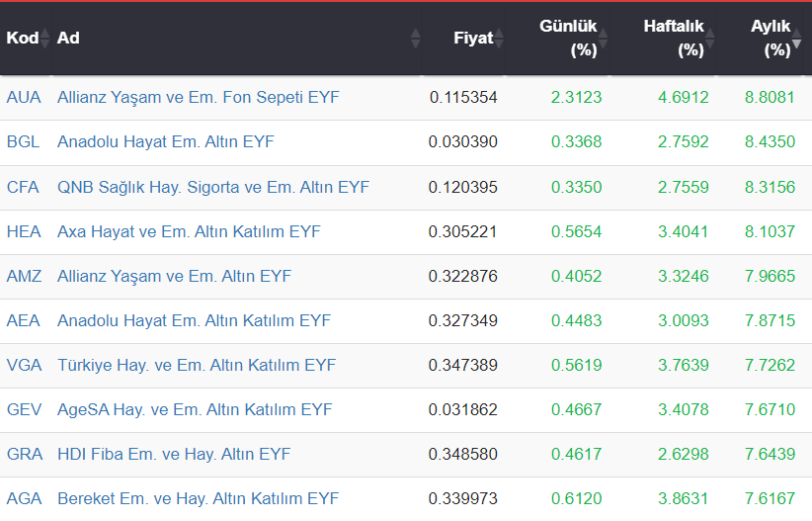The width and height of the screenshot is (812, 521).
Task: Select price value 0.031862
Action: point(463,410)
